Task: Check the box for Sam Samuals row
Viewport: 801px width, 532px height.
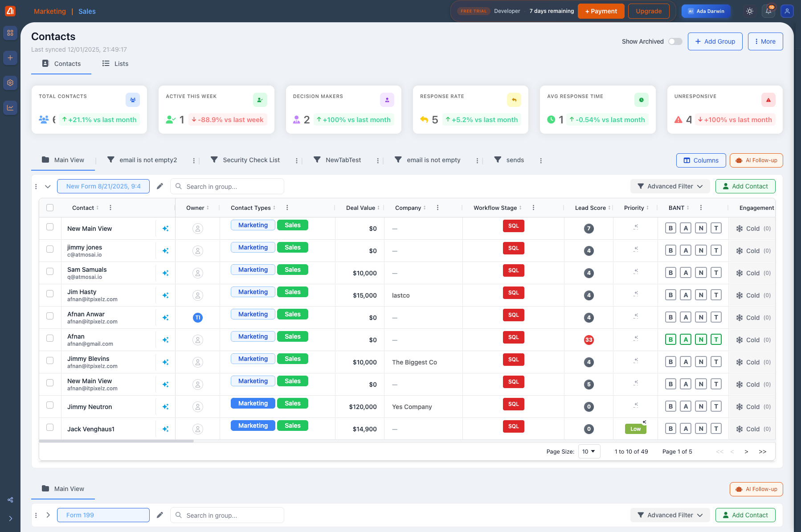Action: pos(50,271)
